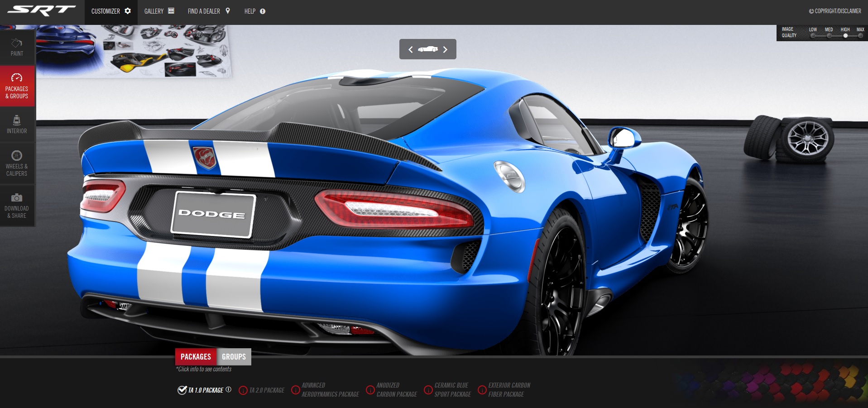
Task: Open the Gallery menu item
Action: (x=159, y=11)
